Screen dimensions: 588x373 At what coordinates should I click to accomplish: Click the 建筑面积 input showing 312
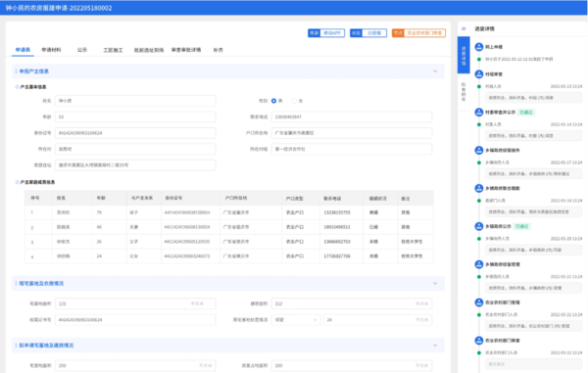352,303
